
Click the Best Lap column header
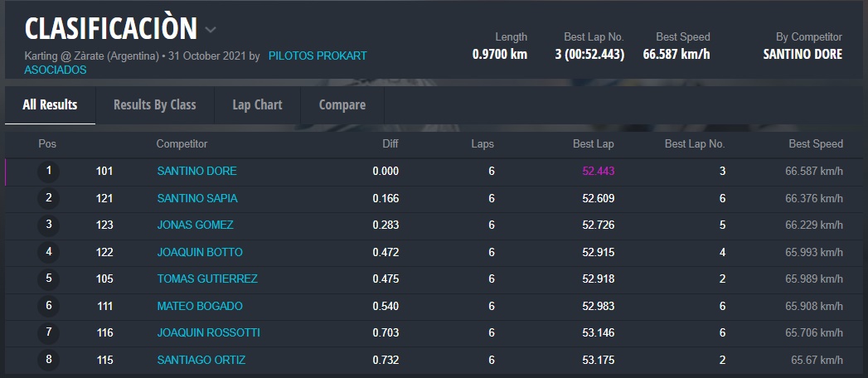[x=593, y=144]
